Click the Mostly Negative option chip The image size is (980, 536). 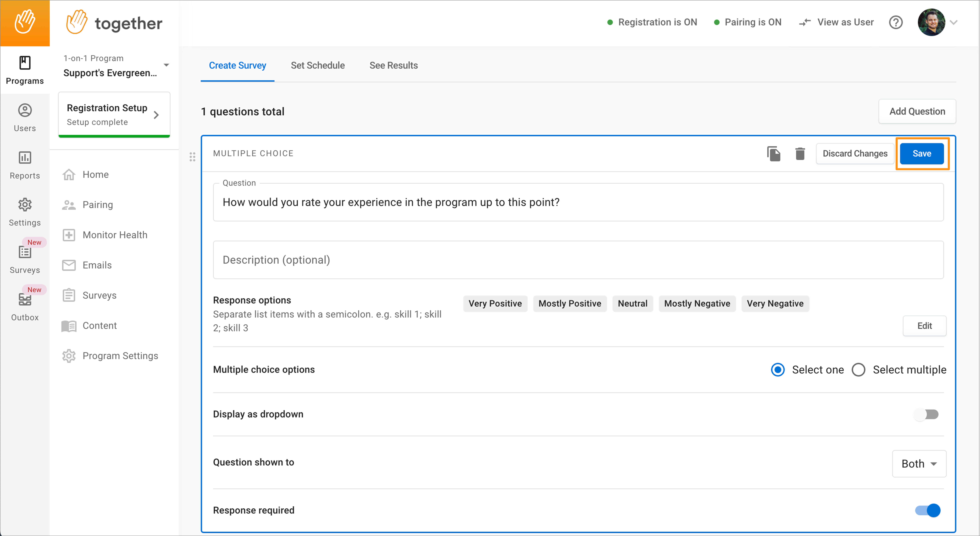[697, 304]
